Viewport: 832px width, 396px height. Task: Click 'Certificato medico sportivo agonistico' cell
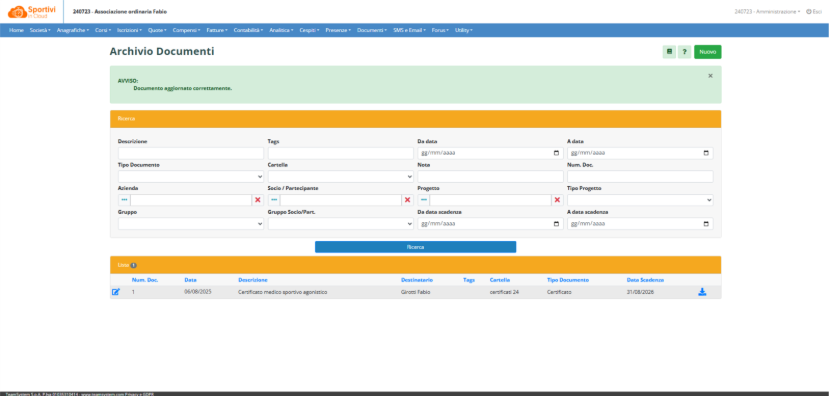[283, 292]
